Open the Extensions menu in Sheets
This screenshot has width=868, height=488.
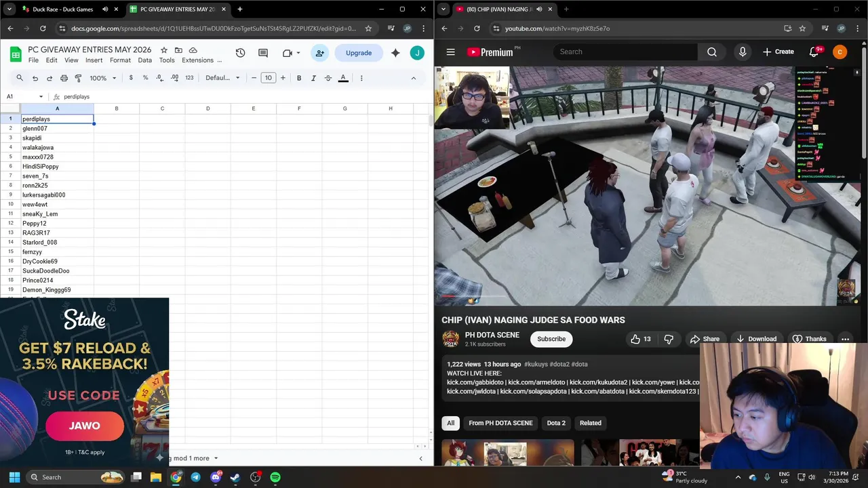[x=197, y=60]
